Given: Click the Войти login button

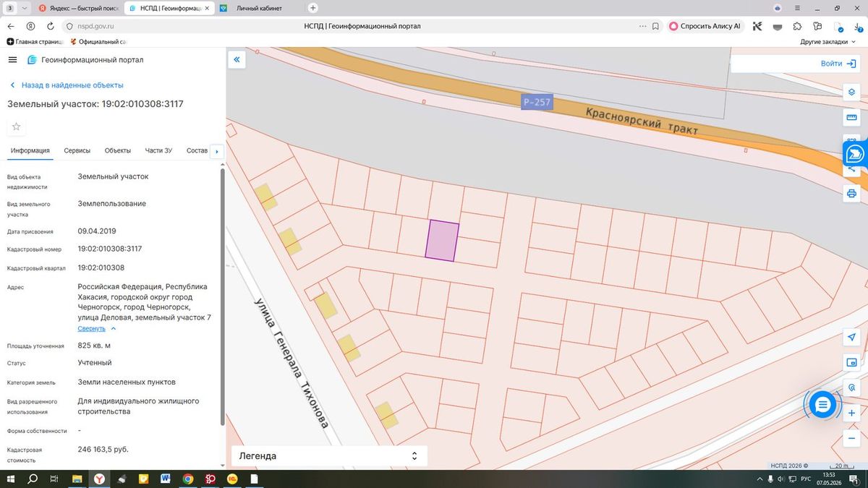Looking at the screenshot, I should [x=838, y=64].
